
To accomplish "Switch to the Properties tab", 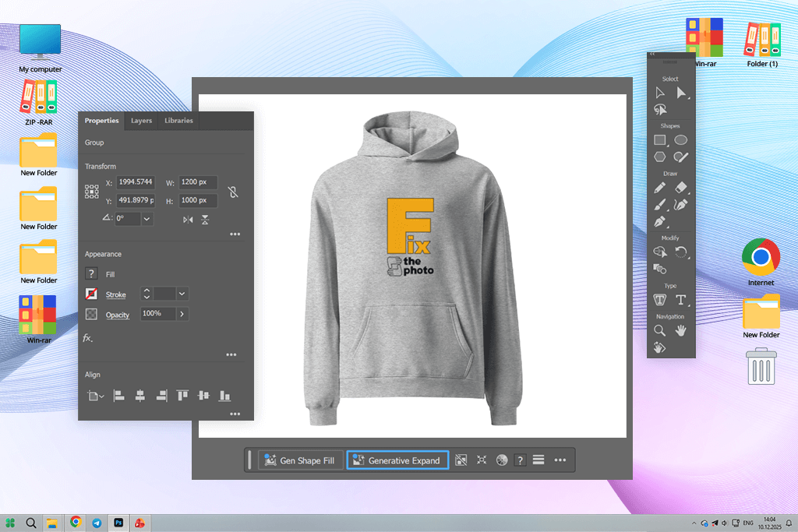I will point(102,121).
